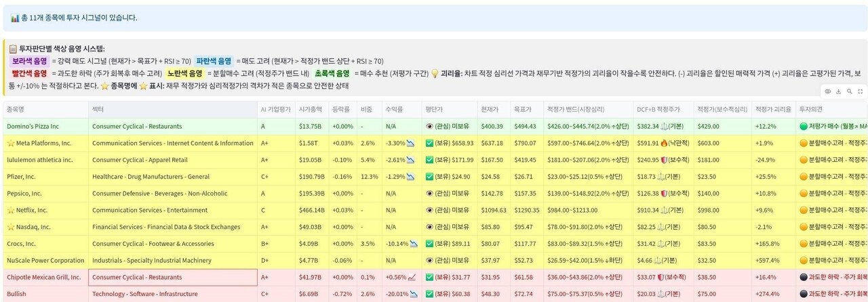Click green check mark in Pfizer row
The height and width of the screenshot is (302, 868).
click(429, 177)
